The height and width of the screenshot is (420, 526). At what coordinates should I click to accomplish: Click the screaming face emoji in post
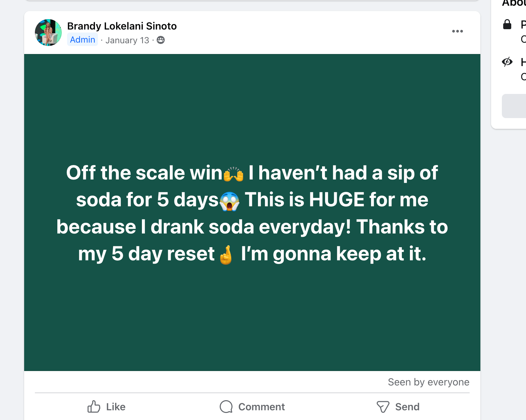coord(229,201)
